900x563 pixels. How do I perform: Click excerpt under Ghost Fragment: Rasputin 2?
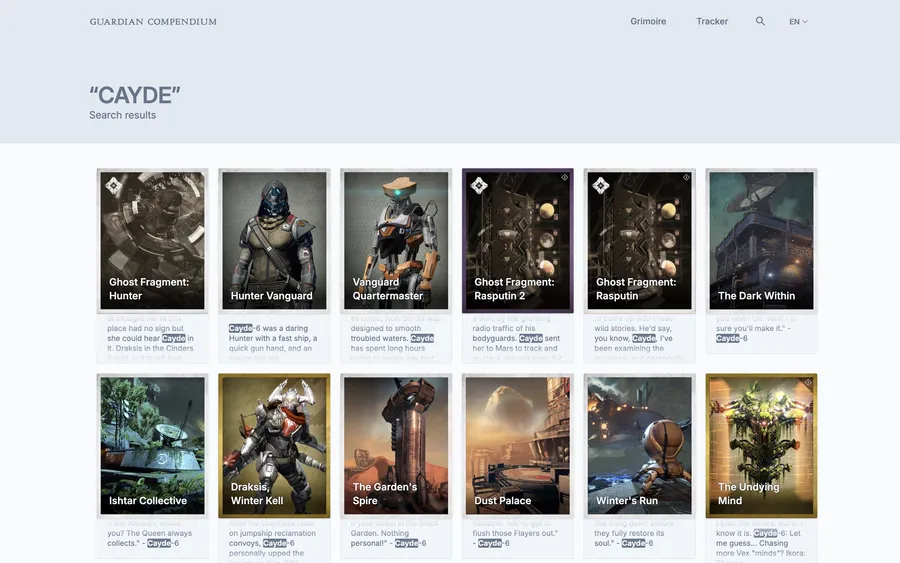(518, 338)
